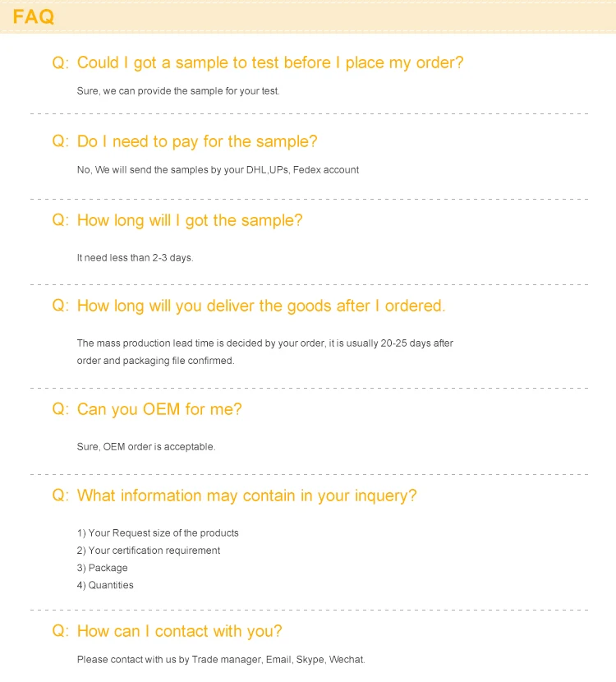Open the question about delivering goods after ordering
The width and height of the screenshot is (616, 682).
[x=261, y=306]
